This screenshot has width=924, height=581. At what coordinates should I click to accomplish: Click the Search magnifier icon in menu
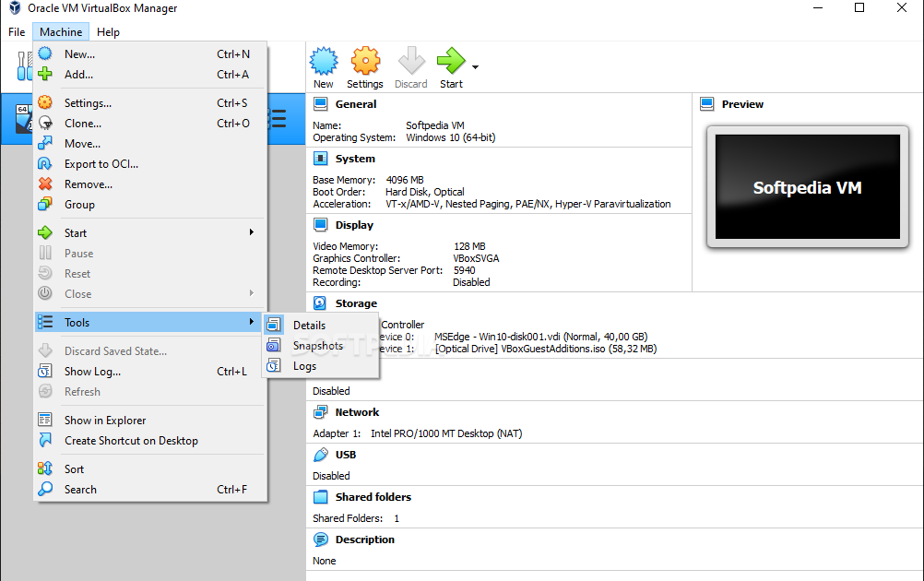45,489
